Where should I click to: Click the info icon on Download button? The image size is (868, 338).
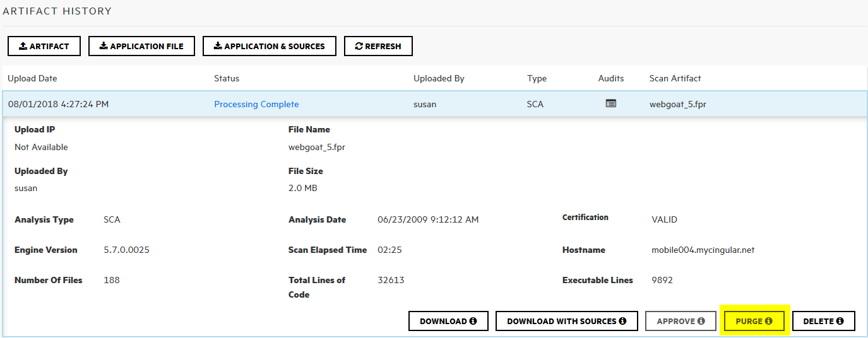pos(473,321)
